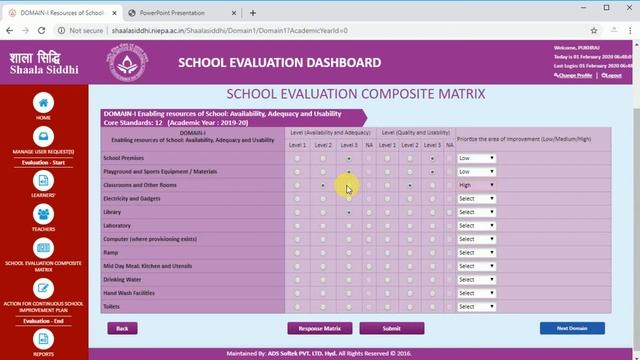Open a new browser tab

click(x=253, y=13)
